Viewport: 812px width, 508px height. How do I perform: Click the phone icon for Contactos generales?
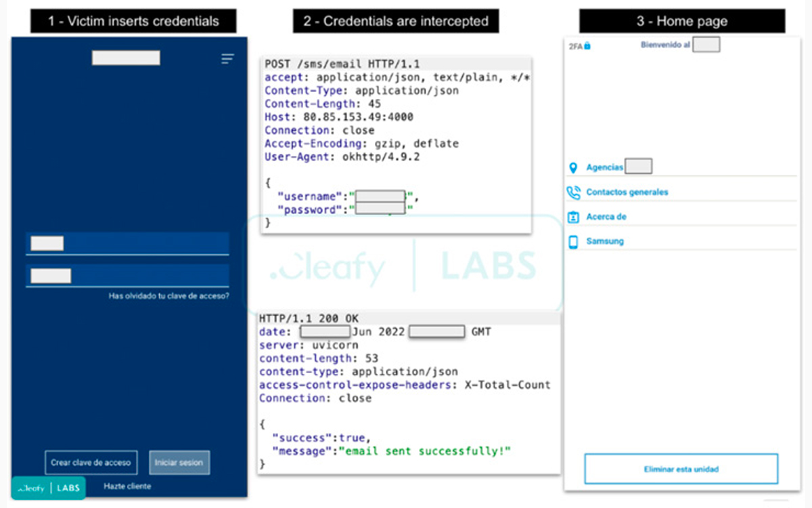tap(573, 192)
